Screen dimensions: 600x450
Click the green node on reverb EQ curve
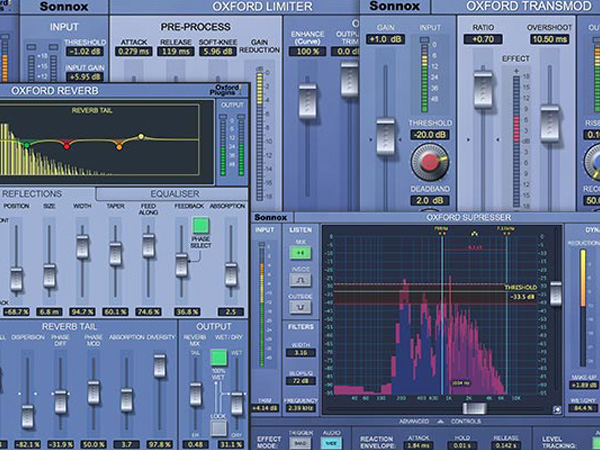[x=27, y=143]
